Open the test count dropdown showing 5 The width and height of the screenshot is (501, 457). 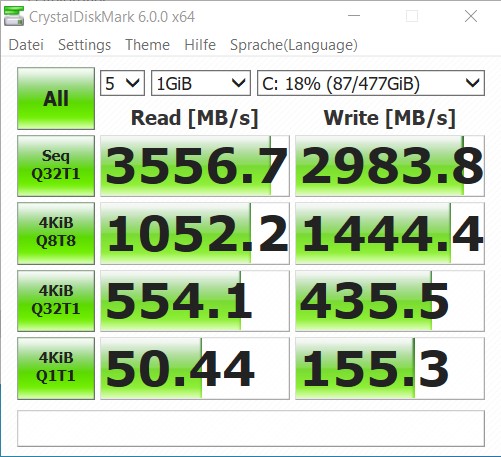[x=122, y=83]
